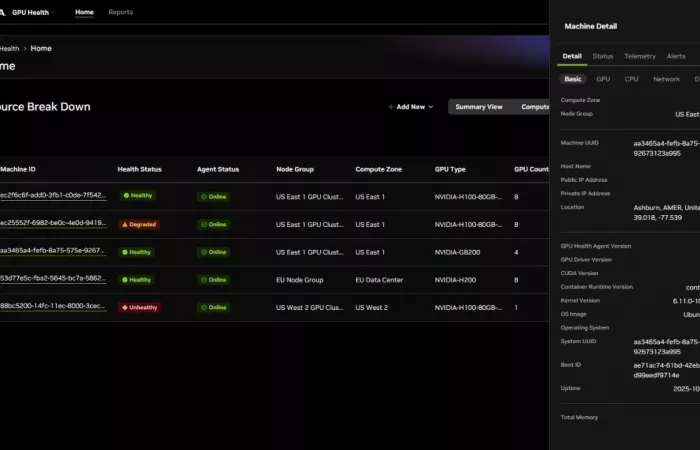Click Online badge in 88bc5200 row
Viewport: 700px width, 450px height.
tap(213, 307)
